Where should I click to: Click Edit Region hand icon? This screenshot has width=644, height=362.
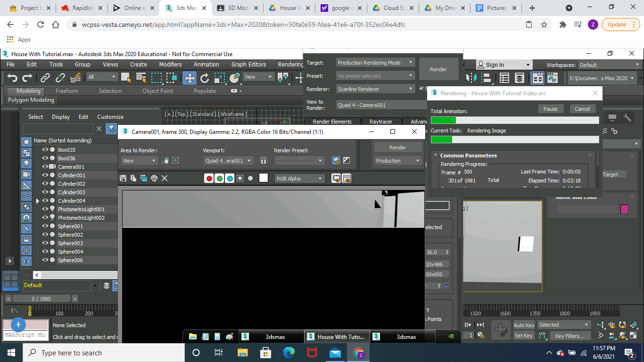pyautogui.click(x=165, y=161)
